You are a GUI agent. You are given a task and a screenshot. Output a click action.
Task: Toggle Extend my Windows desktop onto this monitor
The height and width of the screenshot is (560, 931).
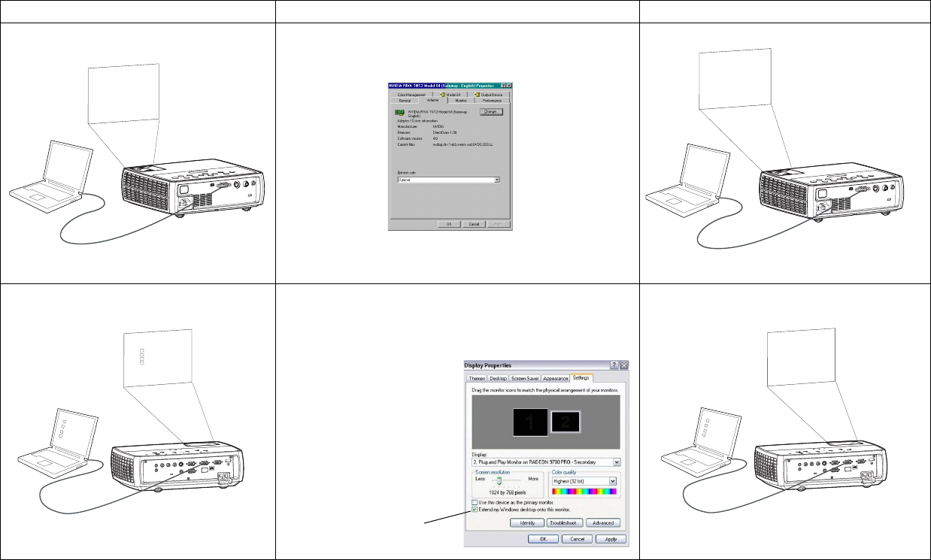pos(475,510)
